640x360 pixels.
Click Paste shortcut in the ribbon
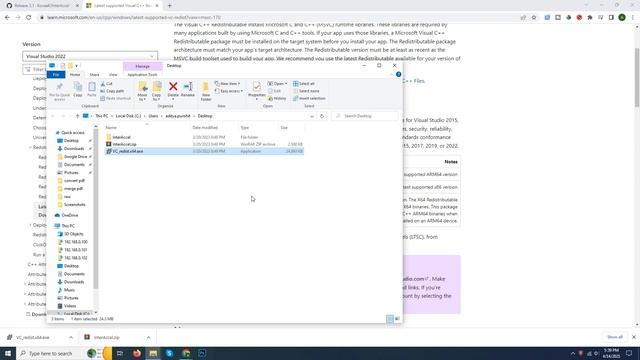tap(116, 98)
